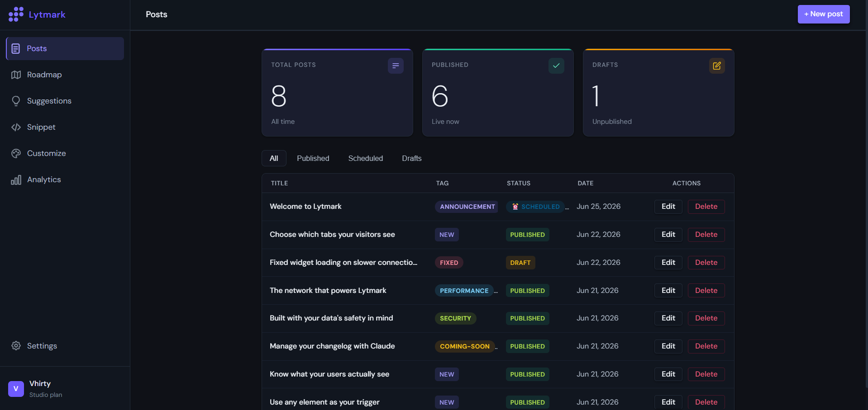Viewport: 868px width, 410px height.
Task: Edit 'Know what your users actually see' post
Action: pyautogui.click(x=668, y=374)
